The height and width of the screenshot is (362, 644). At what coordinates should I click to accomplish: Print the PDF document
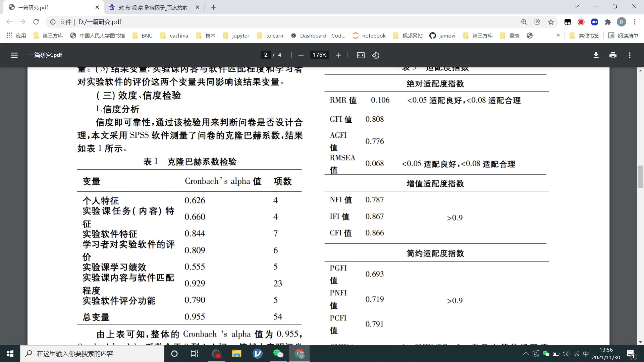613,55
